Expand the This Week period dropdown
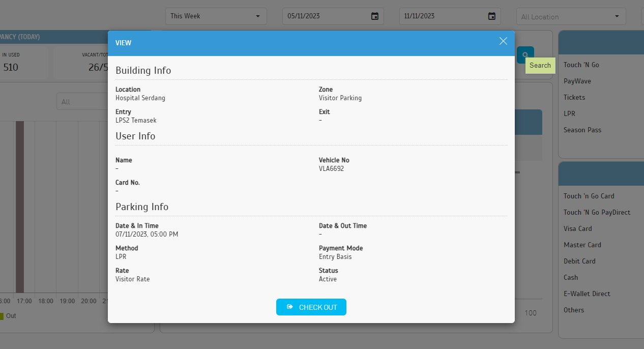The image size is (644, 349). 216,16
